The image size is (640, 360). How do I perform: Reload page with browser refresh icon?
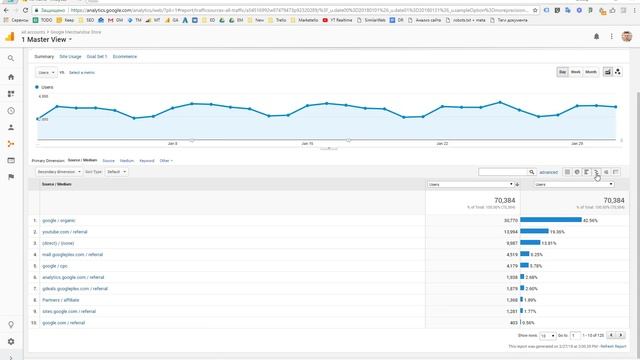25,10
